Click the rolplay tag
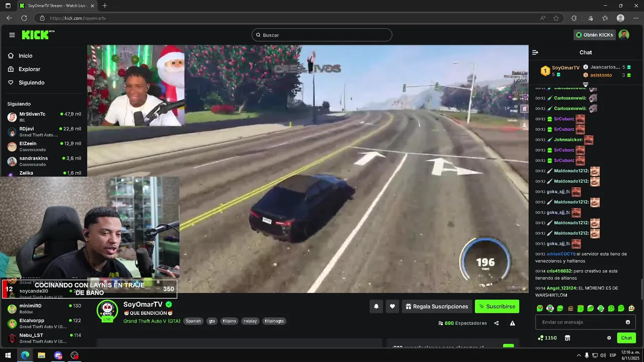Viewport: 644px width, 362px height. tap(250, 321)
